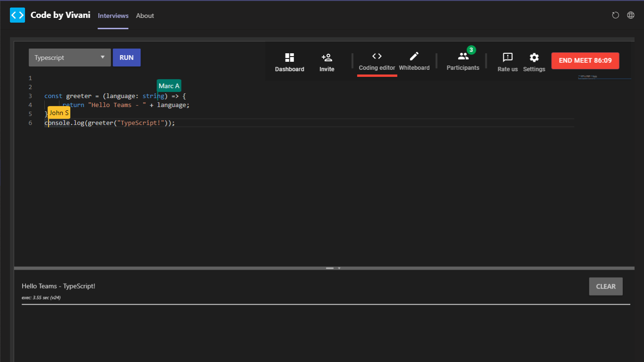Click line number 6 in editor
Viewport: 644px width, 362px height.
30,123
